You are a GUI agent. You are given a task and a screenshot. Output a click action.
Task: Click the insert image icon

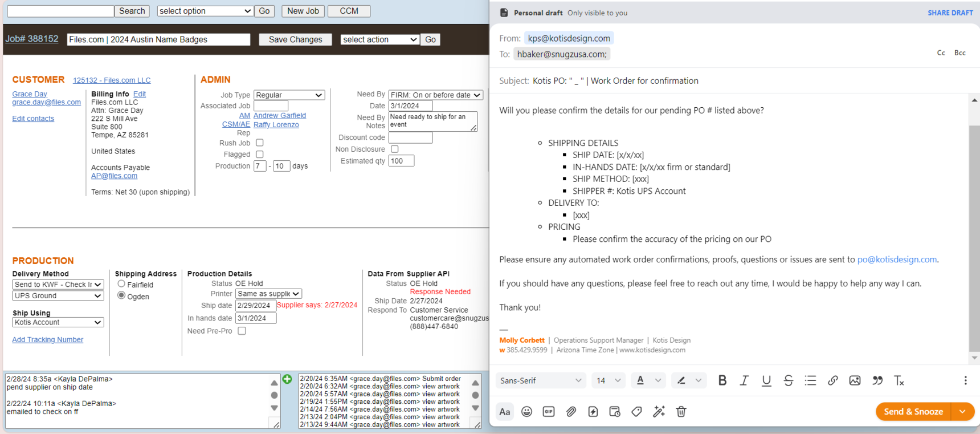[x=855, y=380]
